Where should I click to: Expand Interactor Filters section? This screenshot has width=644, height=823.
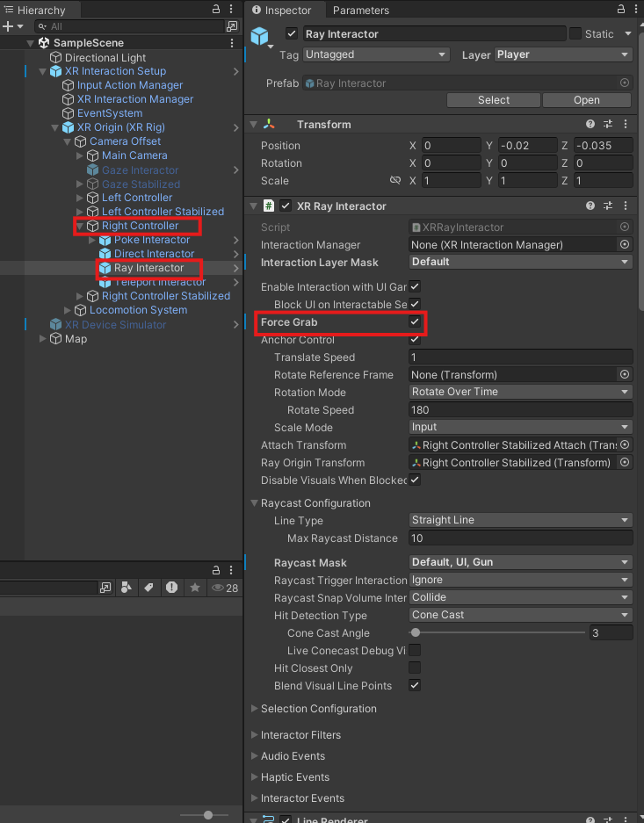255,735
